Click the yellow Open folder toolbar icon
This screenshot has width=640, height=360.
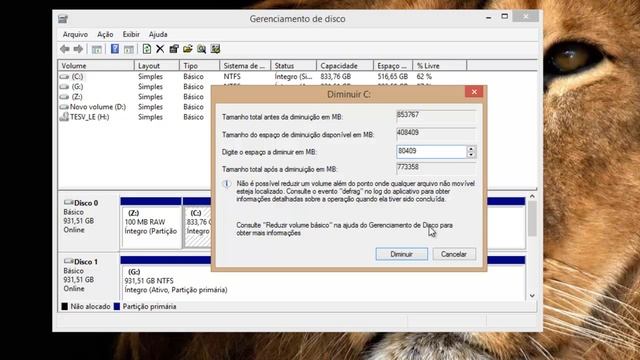coord(188,49)
